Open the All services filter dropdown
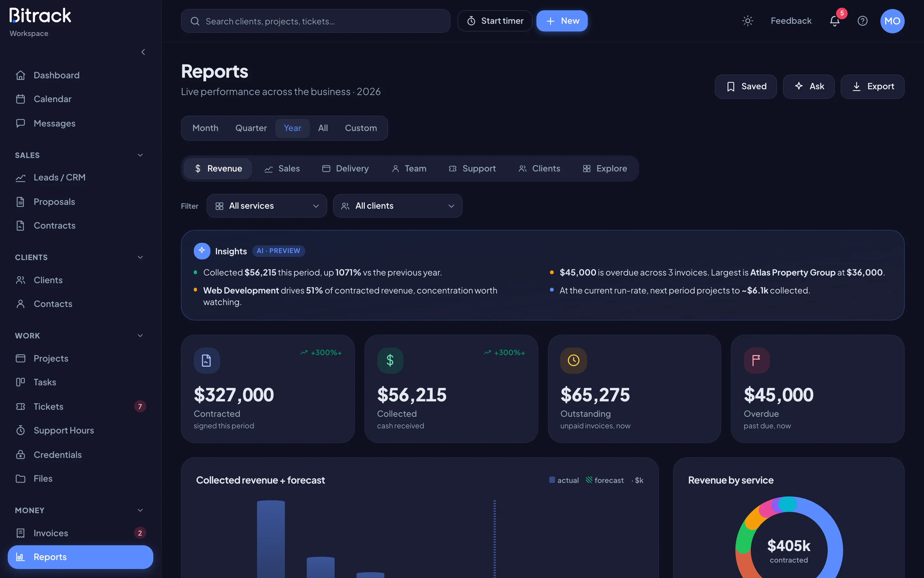The image size is (924, 578). coord(267,206)
